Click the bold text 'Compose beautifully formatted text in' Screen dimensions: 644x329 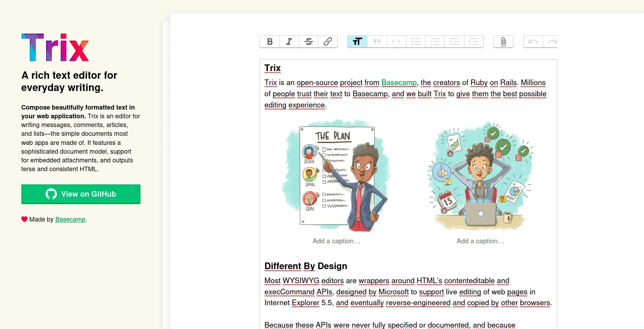pos(78,107)
